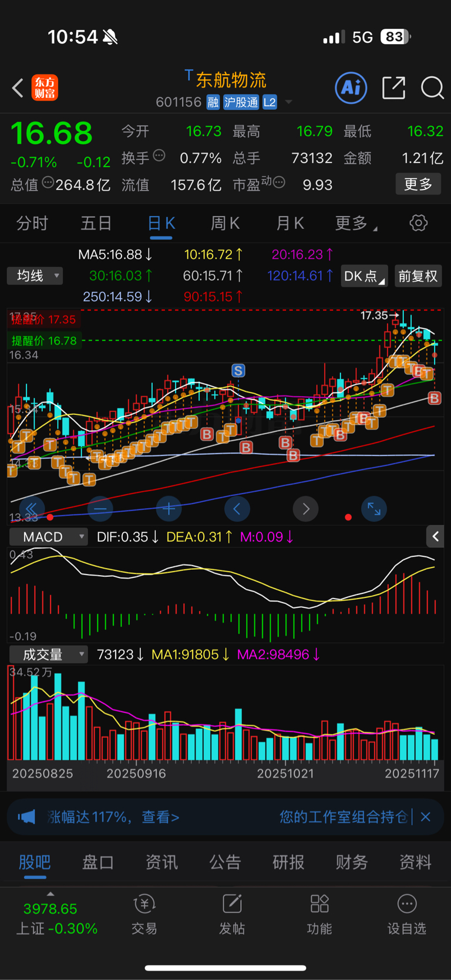The width and height of the screenshot is (451, 980).
Task: Move chart left with left arrow
Action: (x=237, y=509)
